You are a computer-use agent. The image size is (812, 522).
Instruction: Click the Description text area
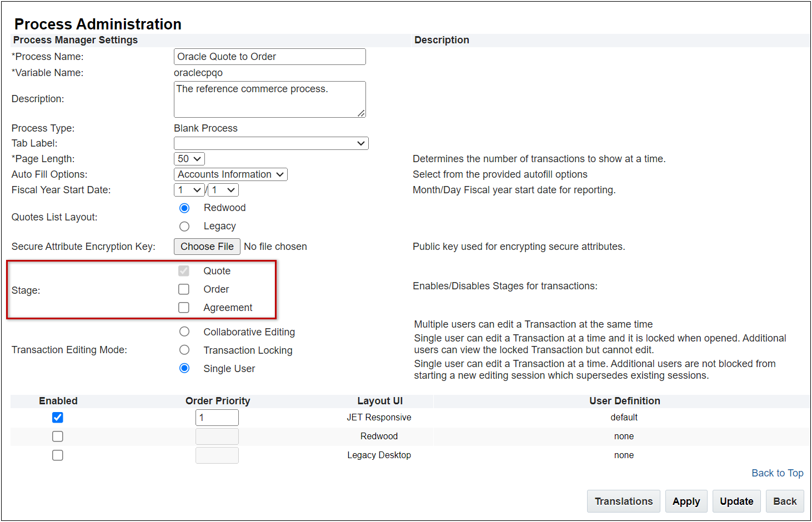(270, 99)
